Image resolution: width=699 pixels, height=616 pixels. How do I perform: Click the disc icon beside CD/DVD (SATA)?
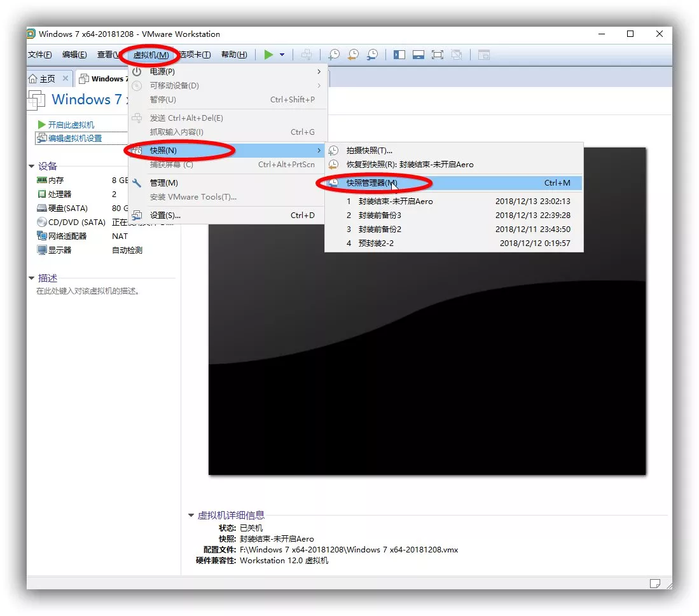click(42, 222)
